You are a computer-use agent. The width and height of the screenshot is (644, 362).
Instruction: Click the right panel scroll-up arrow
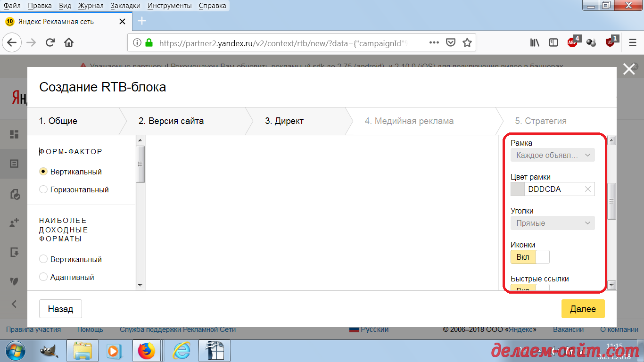[x=612, y=140]
